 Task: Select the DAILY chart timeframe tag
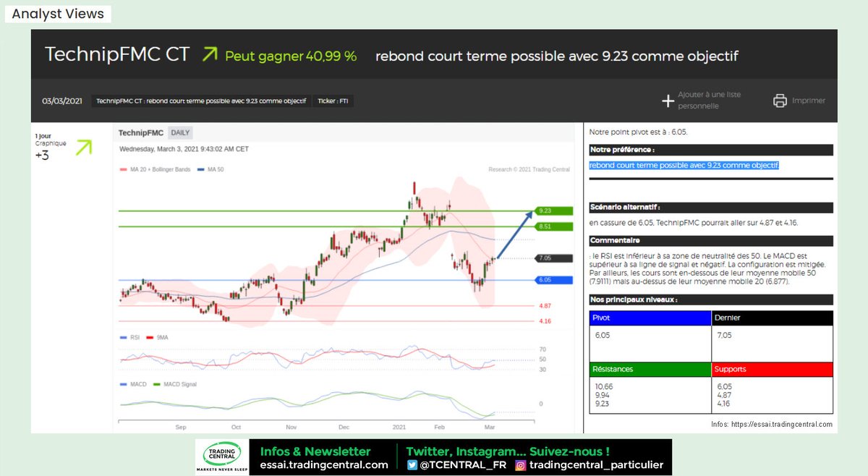point(180,132)
